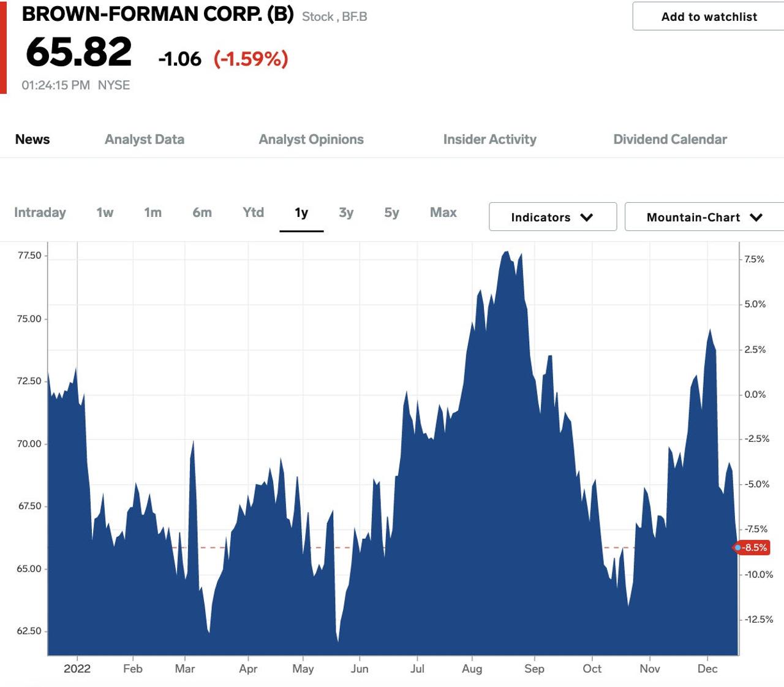Select the Max time range
Screen dimensions: 784x687
pos(443,213)
